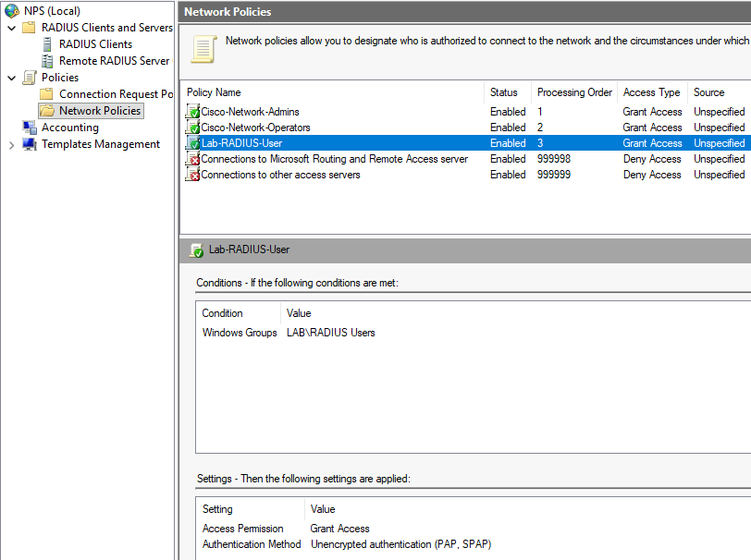
Task: Expand the Templates Management node
Action: point(12,144)
